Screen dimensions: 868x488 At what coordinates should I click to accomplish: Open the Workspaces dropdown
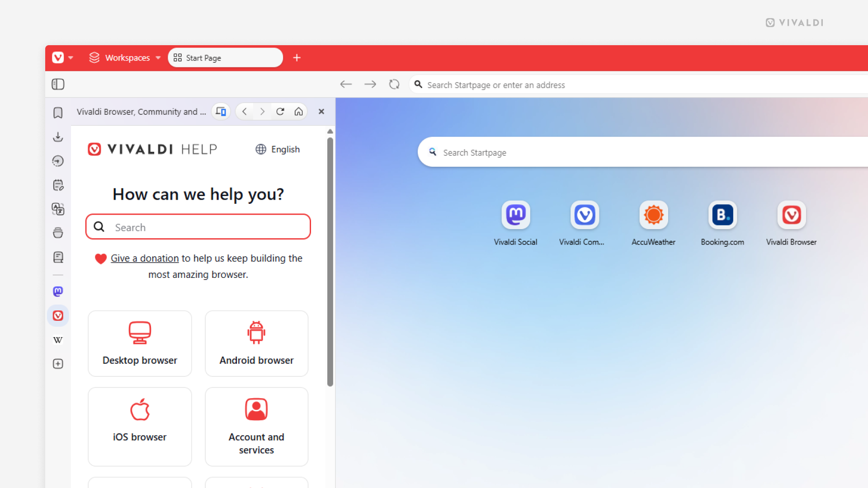click(x=125, y=58)
